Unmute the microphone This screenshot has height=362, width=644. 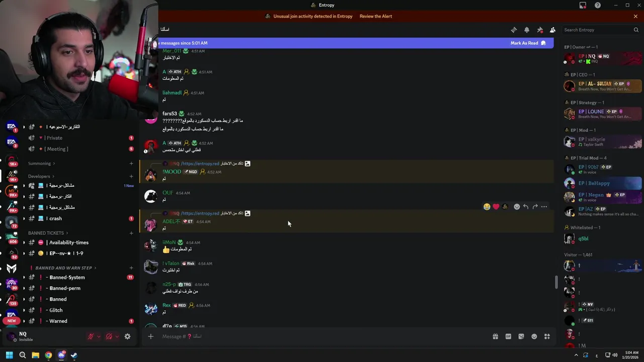(91, 337)
